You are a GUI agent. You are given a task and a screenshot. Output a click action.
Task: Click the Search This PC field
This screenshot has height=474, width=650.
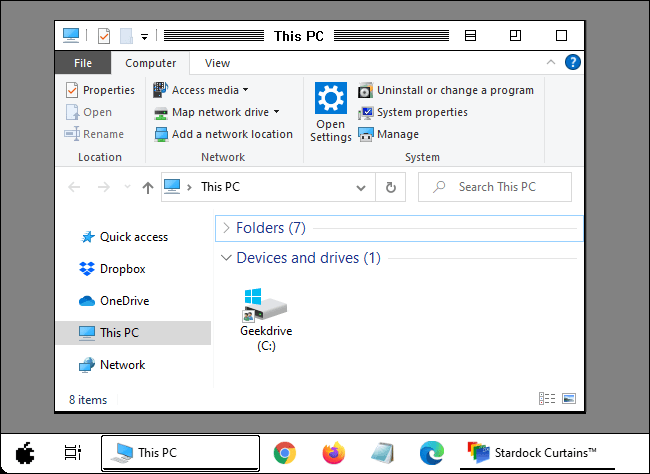point(495,187)
